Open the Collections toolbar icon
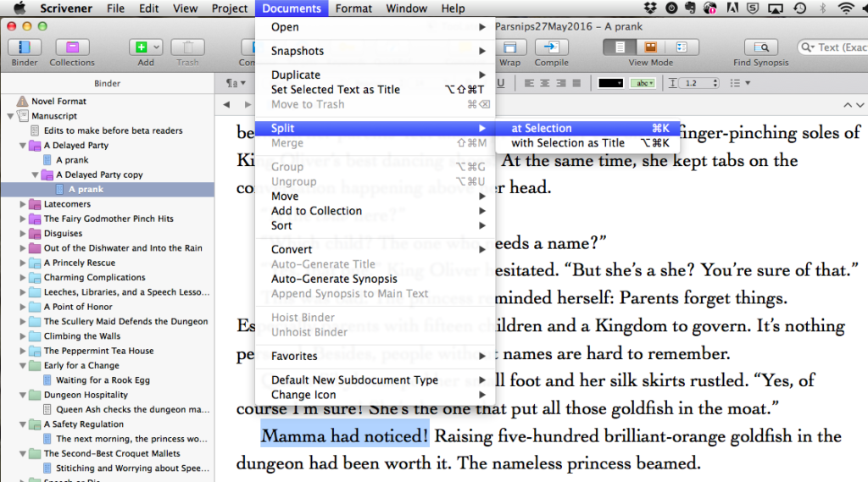The width and height of the screenshot is (868, 482). coord(72,47)
